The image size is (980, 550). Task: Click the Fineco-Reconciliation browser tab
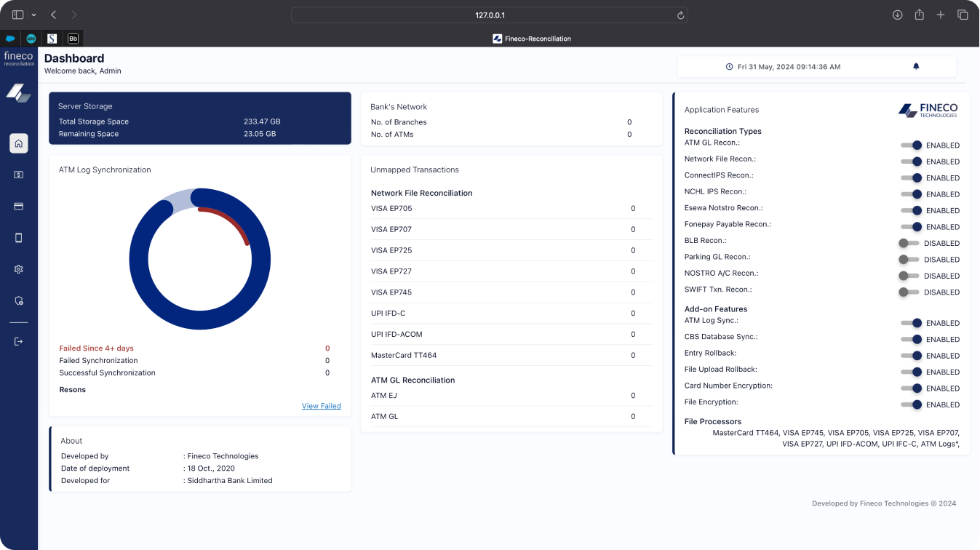coord(531,39)
